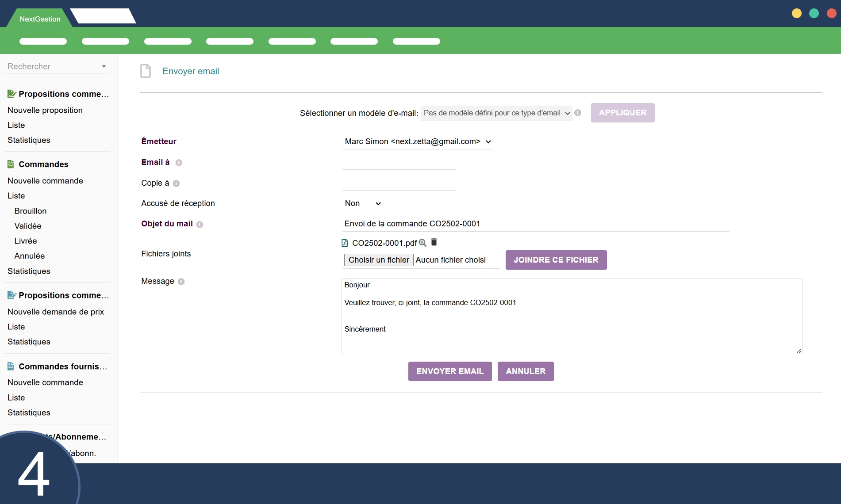Click info icon next to Message label
This screenshot has width=841, height=504.
(x=181, y=282)
